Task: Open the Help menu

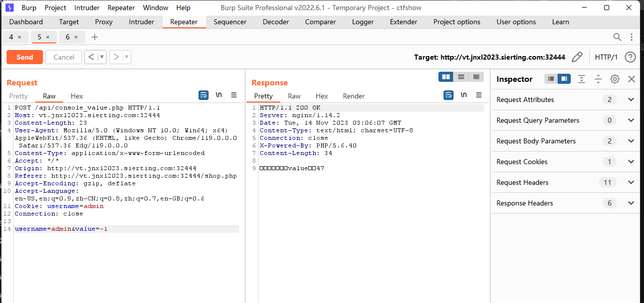Action: click(183, 8)
